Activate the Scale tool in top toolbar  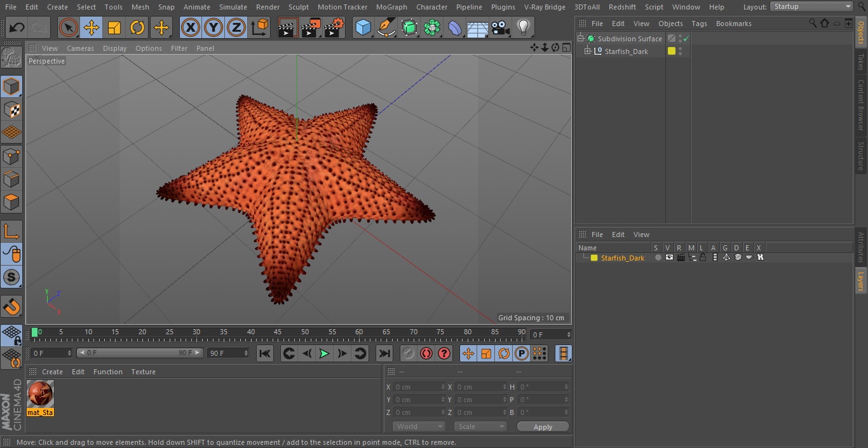coord(114,27)
